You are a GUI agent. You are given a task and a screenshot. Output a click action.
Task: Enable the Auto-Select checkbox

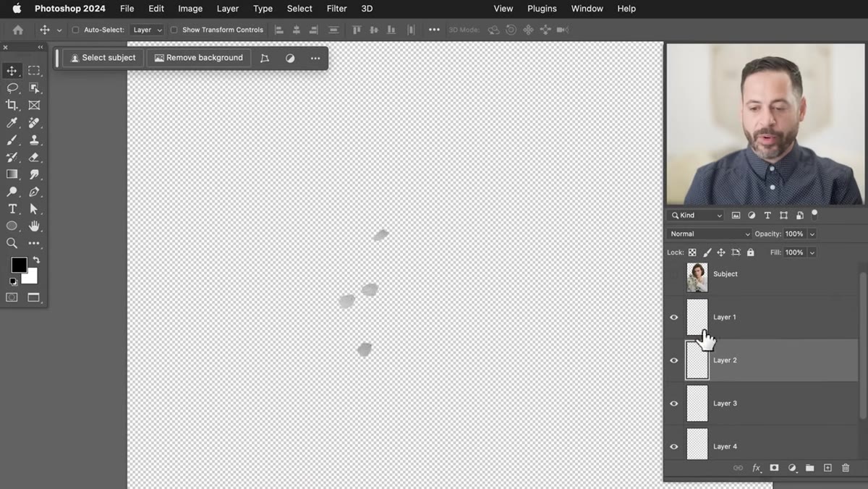pyautogui.click(x=75, y=30)
